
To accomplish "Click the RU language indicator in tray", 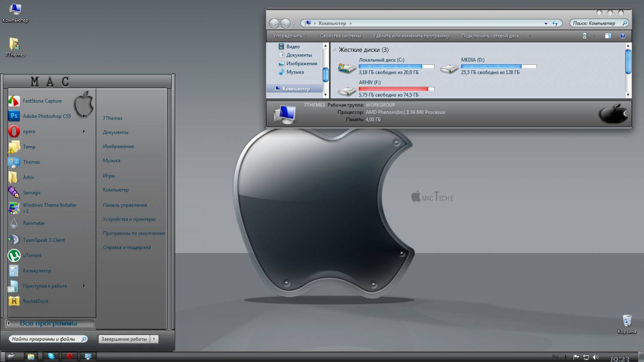I will pos(556,357).
